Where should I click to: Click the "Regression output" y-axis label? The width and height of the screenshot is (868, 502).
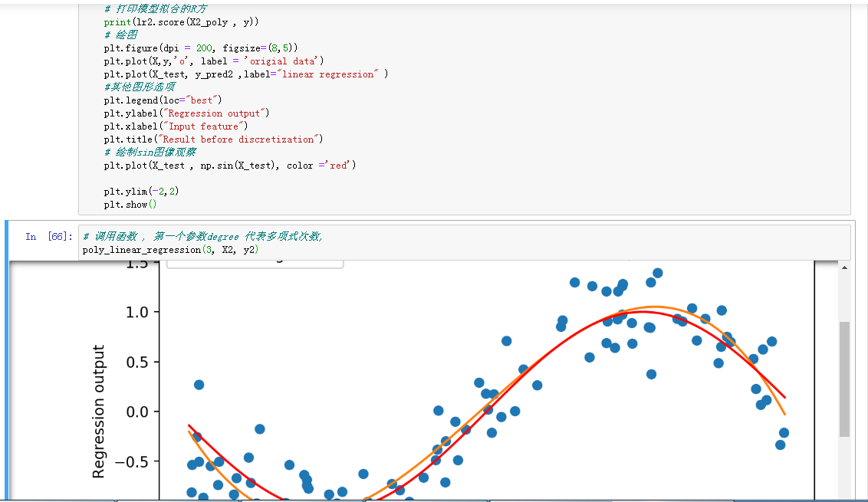[x=99, y=412]
